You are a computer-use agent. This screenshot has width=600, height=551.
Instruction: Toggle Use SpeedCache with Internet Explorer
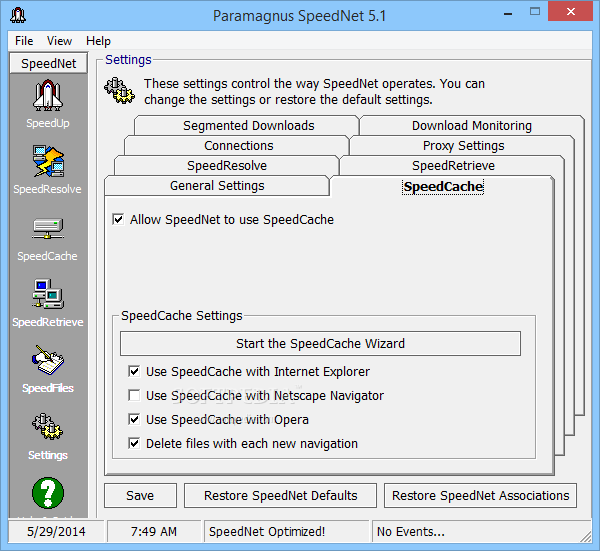(x=134, y=372)
